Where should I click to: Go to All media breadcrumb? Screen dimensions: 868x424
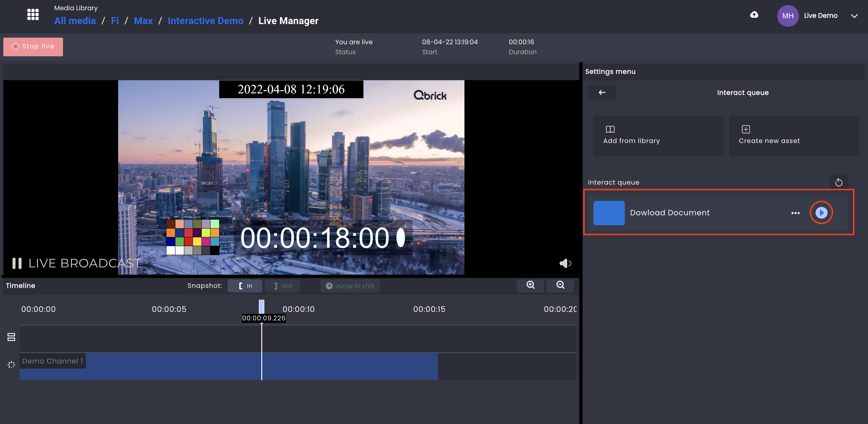pos(75,21)
